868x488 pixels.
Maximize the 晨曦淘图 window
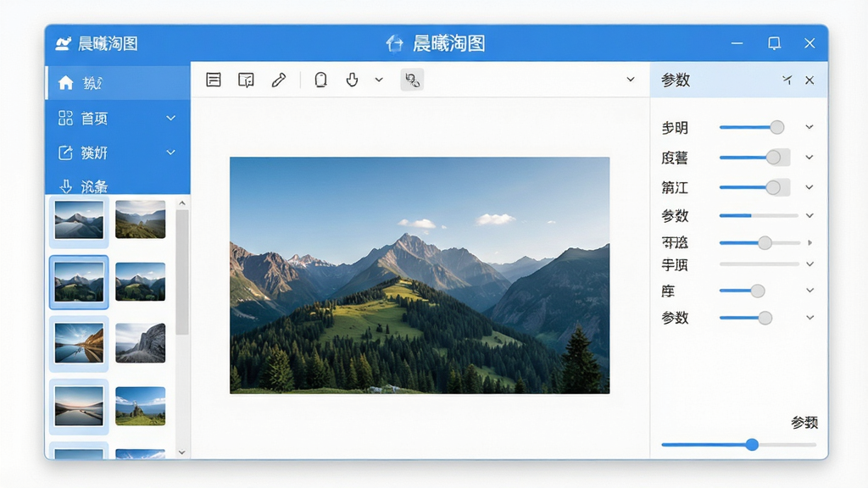pos(775,43)
